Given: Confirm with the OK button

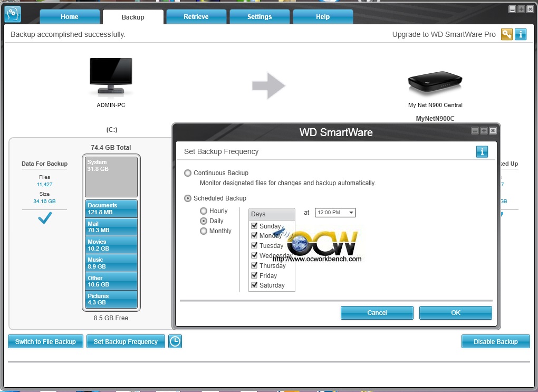Looking at the screenshot, I should 456,313.
